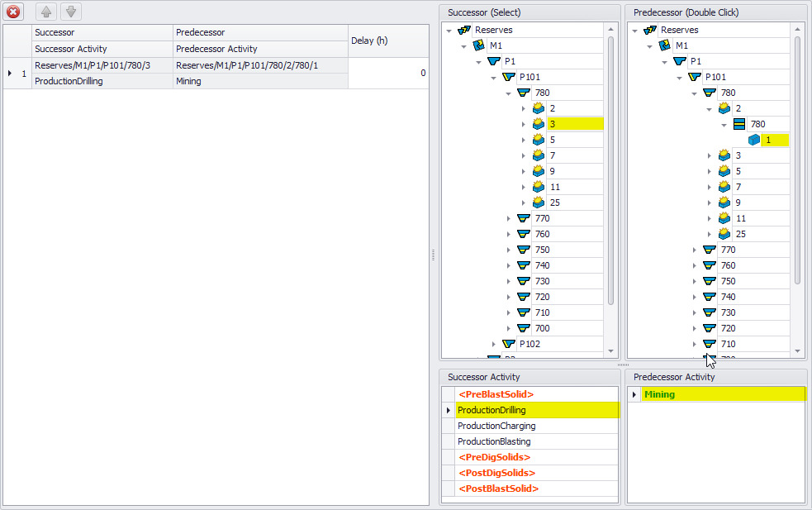Expand the P102 node in Successor tree
The width and height of the screenshot is (812, 510).
pos(495,344)
